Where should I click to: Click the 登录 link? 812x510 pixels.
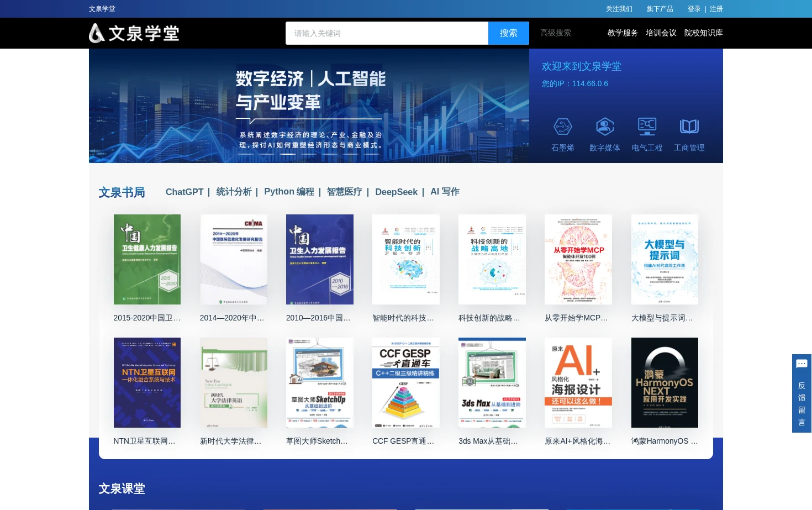click(694, 9)
